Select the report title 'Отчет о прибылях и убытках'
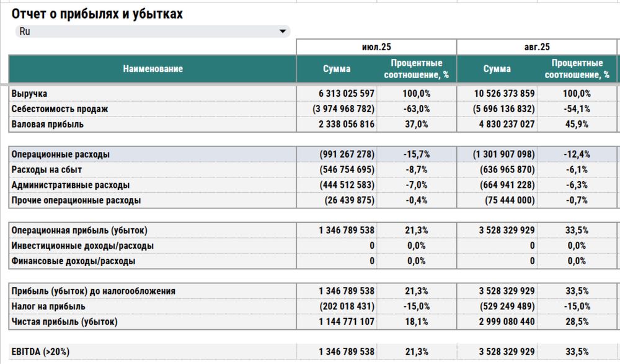This screenshot has width=620, height=364. tap(97, 14)
